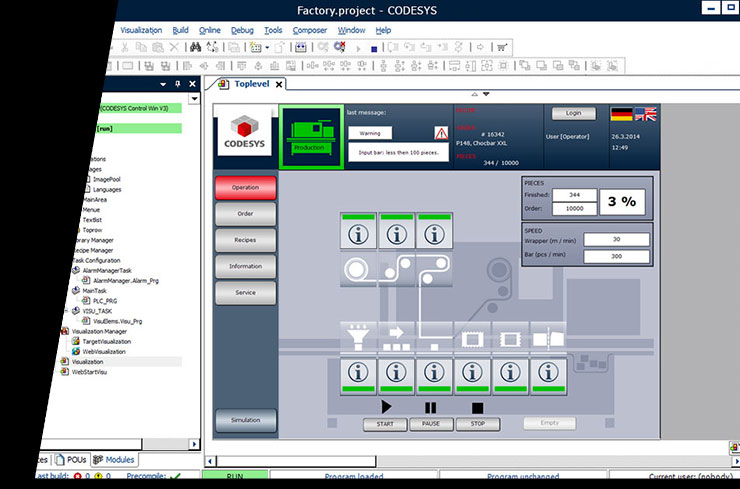Open the Order navigation button
Viewport: 740px width, 489px height.
[x=245, y=214]
